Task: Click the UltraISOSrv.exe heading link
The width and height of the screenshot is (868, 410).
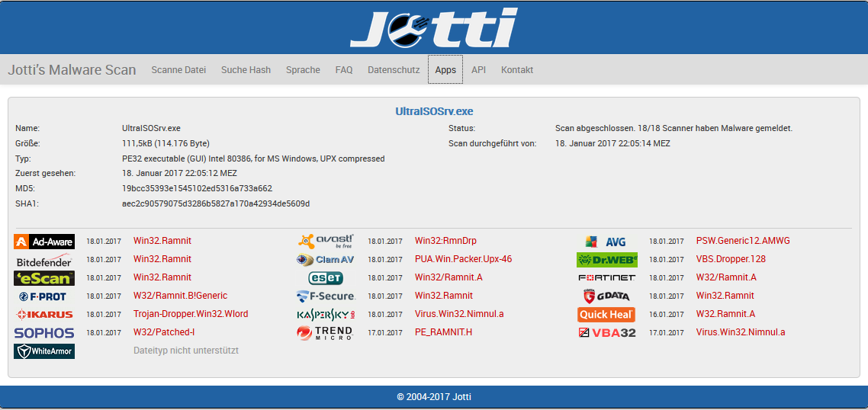Action: [434, 111]
